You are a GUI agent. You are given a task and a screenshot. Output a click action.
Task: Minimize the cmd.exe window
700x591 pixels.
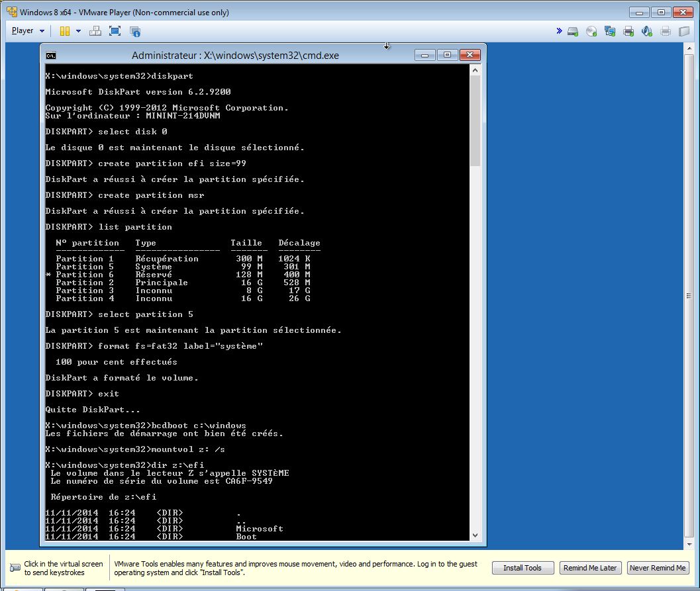(425, 55)
